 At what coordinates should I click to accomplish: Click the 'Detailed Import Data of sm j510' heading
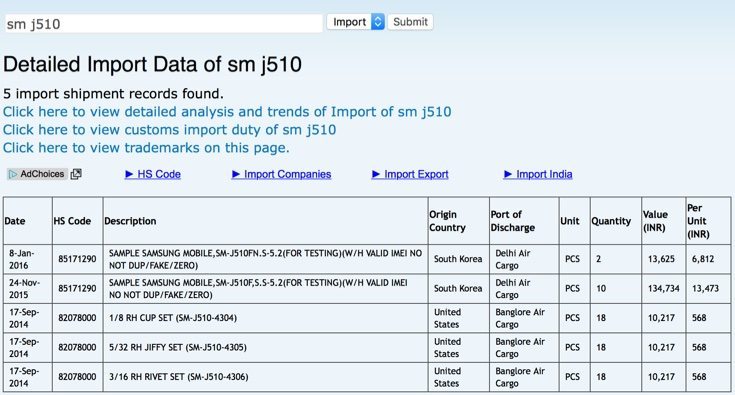tap(152, 64)
